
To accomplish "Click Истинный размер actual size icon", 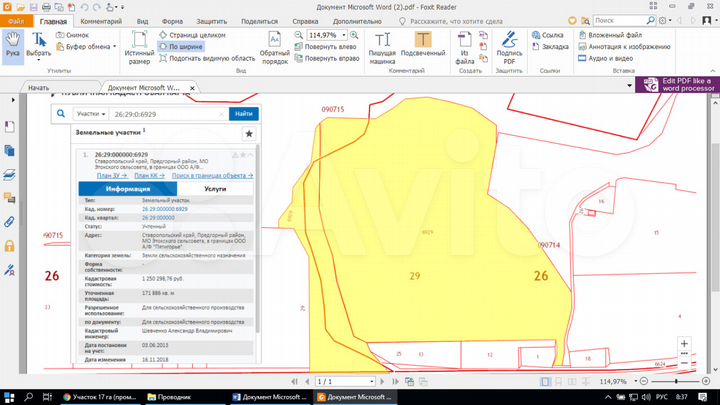I will click(x=139, y=46).
